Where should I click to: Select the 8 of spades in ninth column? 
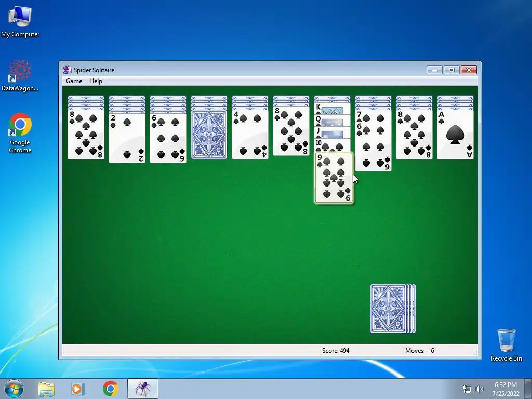[x=414, y=135]
